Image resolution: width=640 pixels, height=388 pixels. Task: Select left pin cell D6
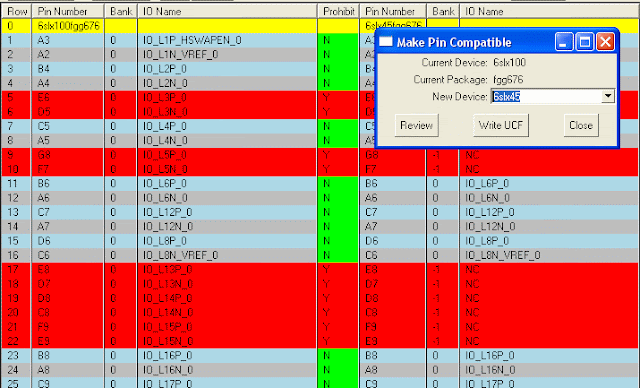click(68, 241)
